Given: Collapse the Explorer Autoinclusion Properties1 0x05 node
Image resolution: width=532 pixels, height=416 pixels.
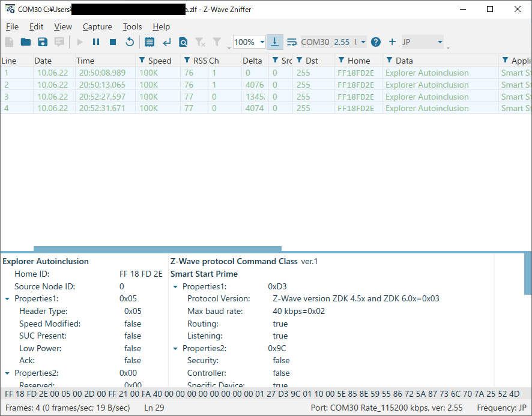Looking at the screenshot, I should tap(7, 299).
